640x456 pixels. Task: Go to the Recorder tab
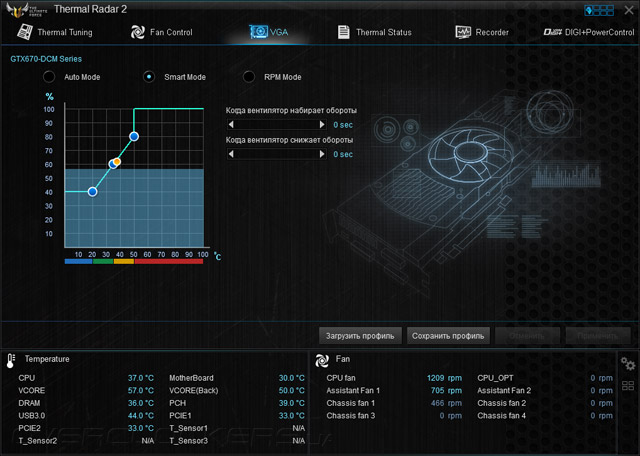(x=482, y=32)
